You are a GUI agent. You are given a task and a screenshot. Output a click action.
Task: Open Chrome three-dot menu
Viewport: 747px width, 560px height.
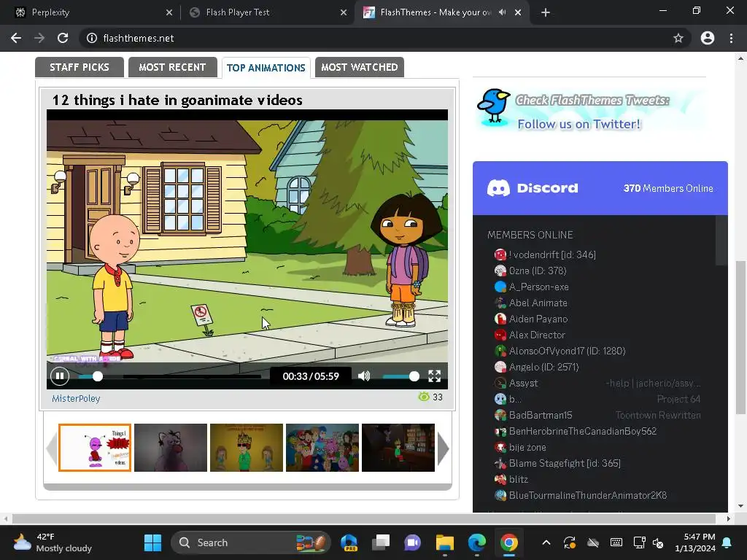coord(731,38)
